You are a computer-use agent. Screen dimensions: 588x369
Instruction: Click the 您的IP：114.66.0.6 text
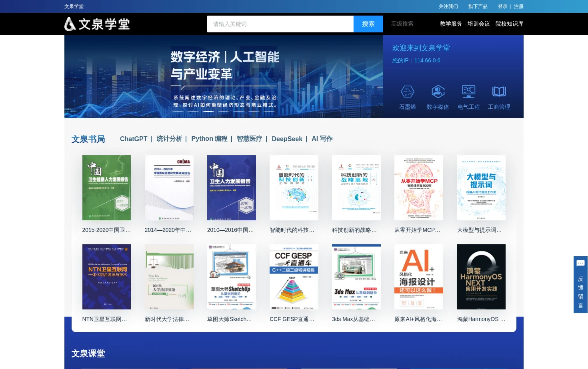[x=416, y=60]
